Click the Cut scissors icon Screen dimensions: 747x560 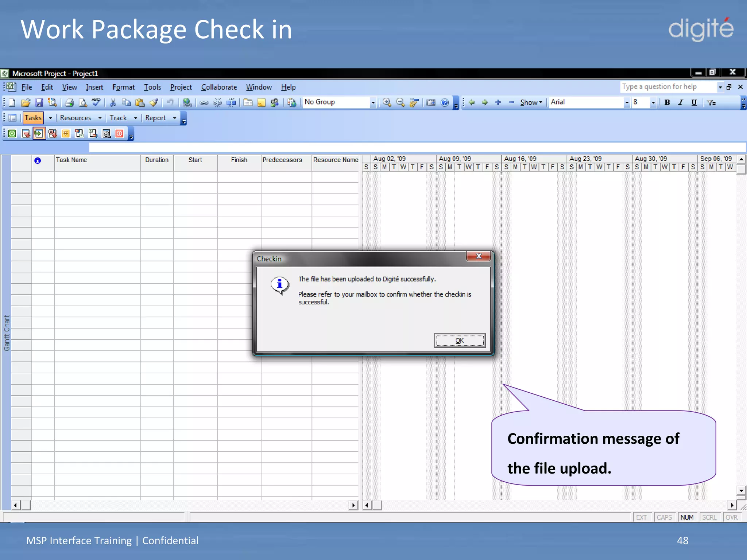tap(113, 102)
